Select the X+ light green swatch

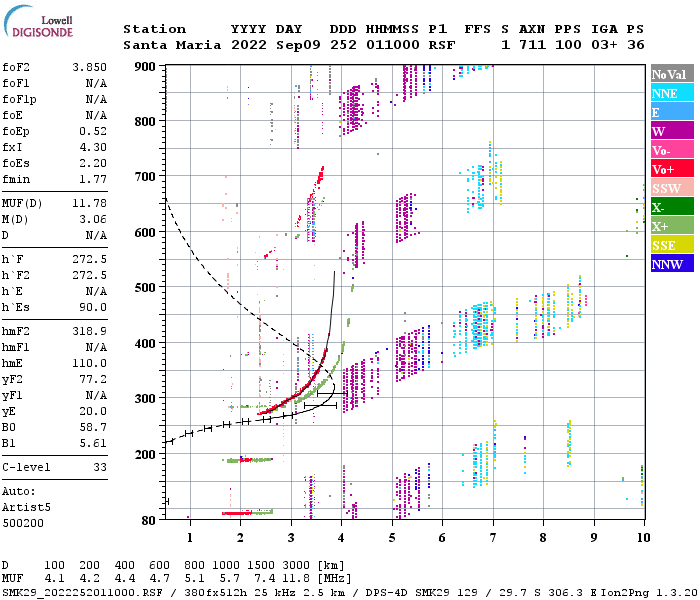tap(672, 226)
